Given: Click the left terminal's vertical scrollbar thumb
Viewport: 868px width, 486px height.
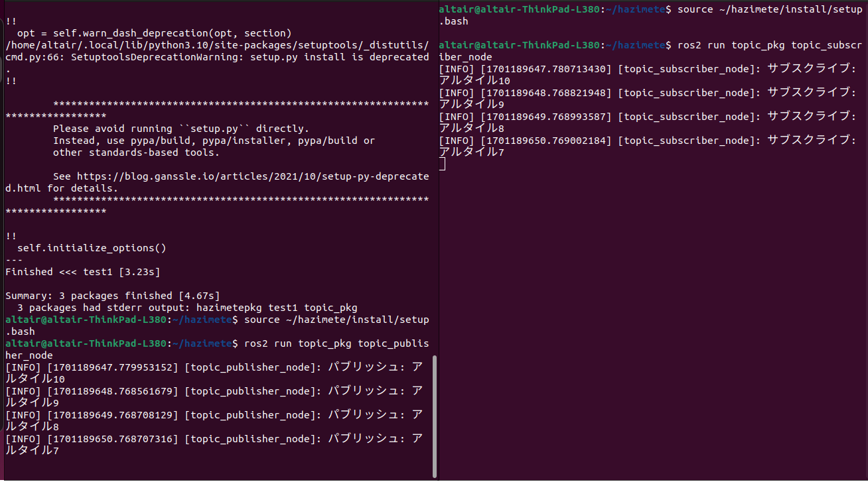Looking at the screenshot, I should click(435, 416).
